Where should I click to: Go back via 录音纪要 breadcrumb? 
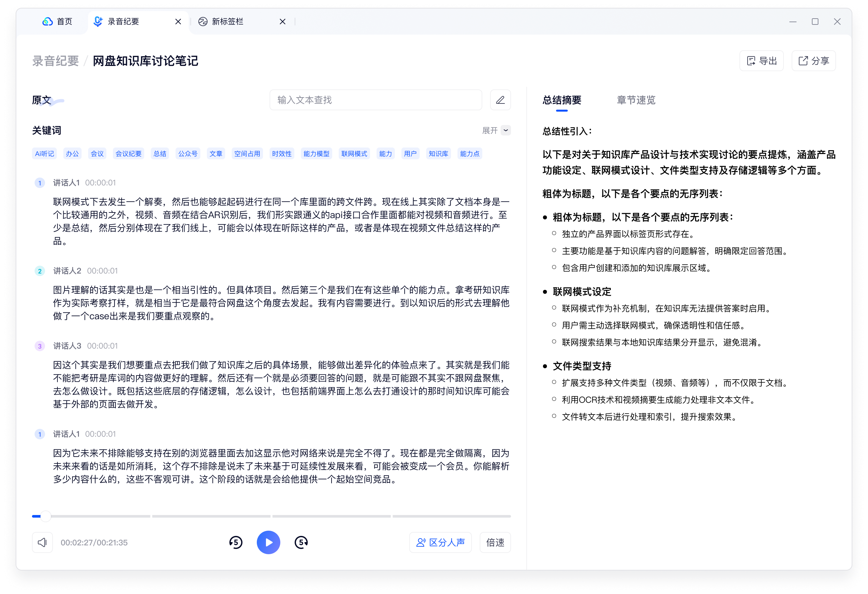pos(55,61)
